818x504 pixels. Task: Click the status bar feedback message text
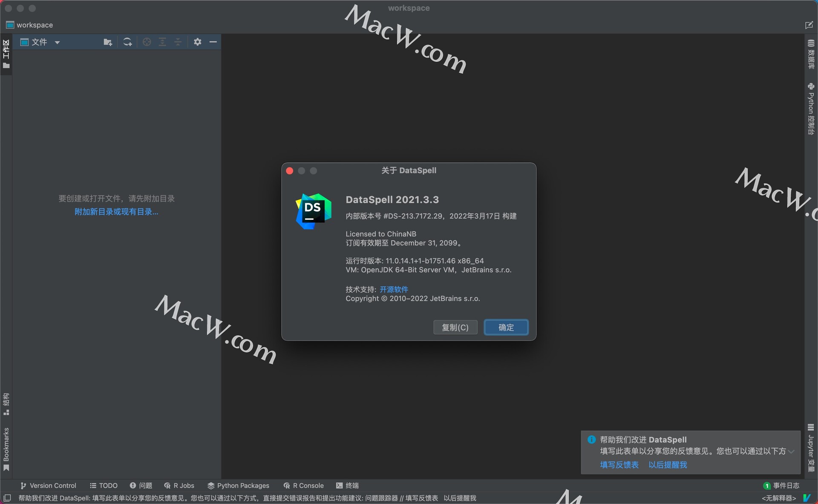pos(247,498)
